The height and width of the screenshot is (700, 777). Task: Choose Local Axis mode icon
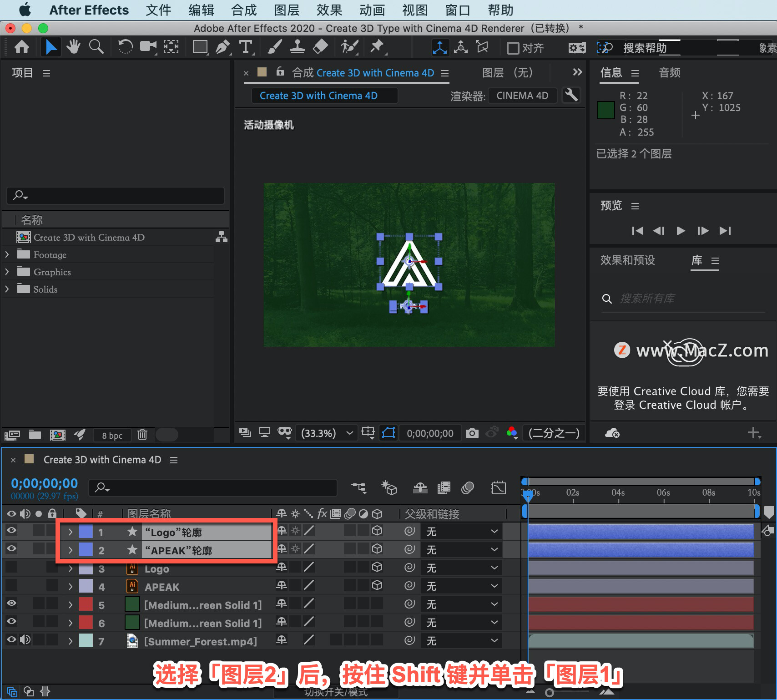440,47
